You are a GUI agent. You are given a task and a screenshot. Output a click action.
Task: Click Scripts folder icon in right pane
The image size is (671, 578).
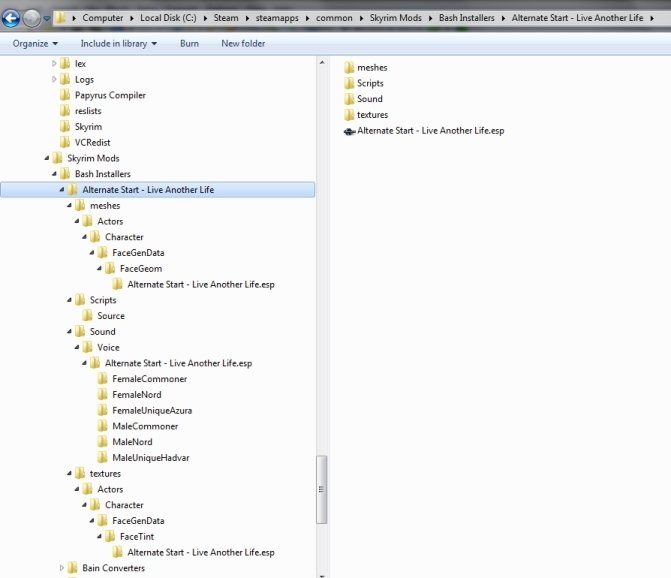(349, 83)
